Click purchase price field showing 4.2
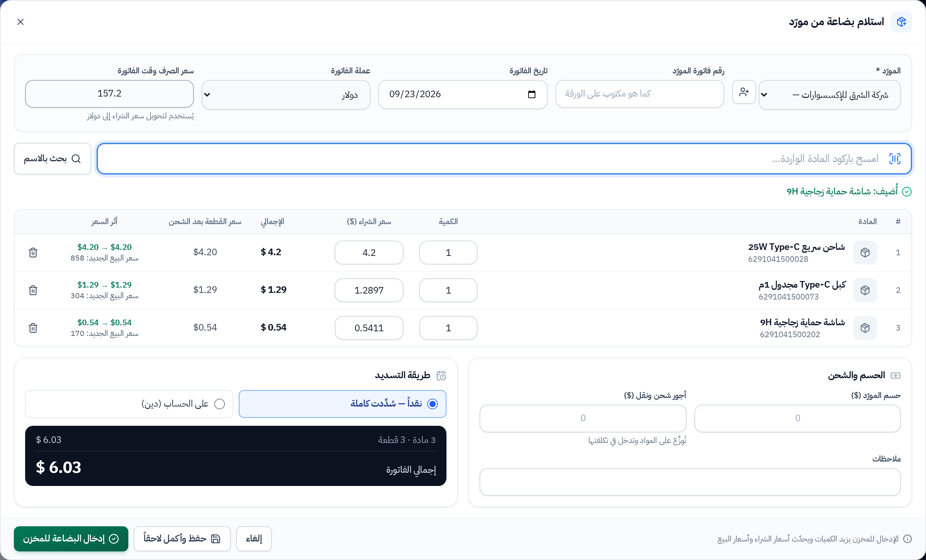This screenshot has width=926, height=560. click(369, 252)
